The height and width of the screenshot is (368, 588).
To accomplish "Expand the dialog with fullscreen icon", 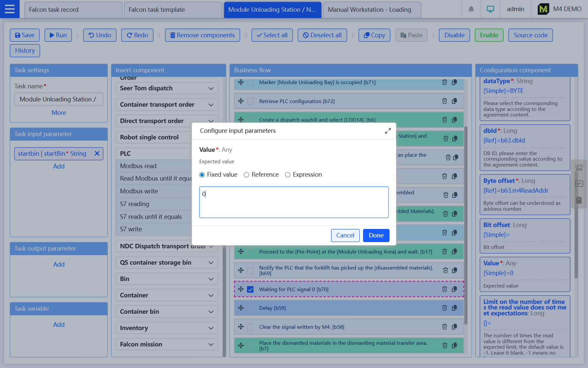I will point(388,131).
